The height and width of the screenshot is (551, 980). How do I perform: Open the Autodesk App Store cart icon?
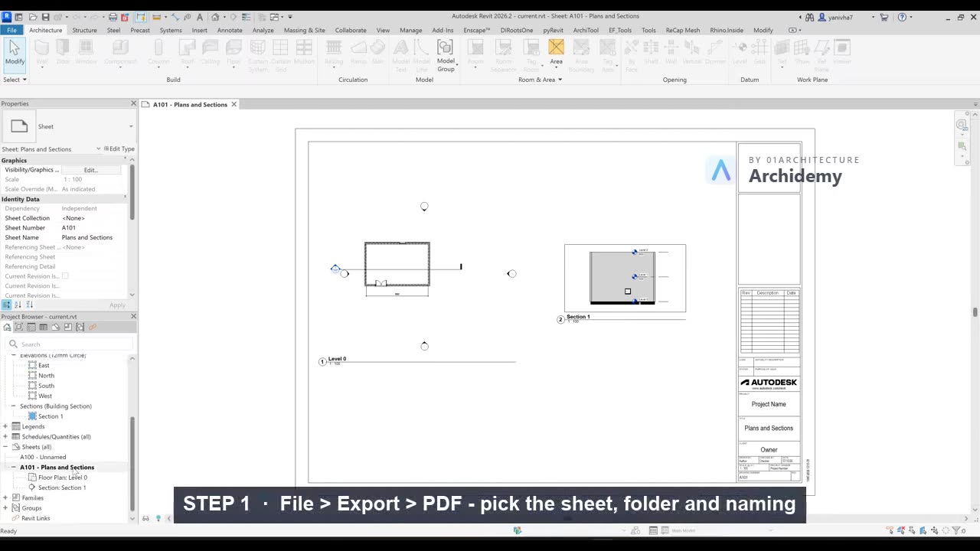884,17
